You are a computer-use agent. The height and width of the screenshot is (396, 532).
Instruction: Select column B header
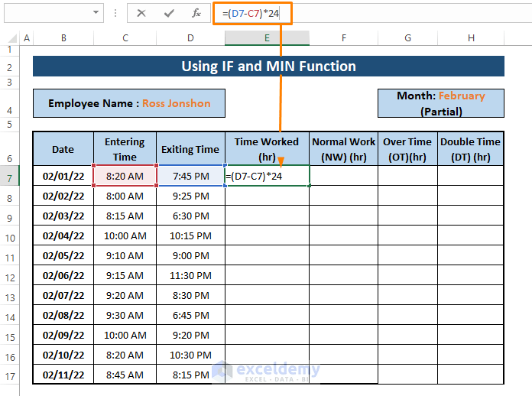coord(63,38)
